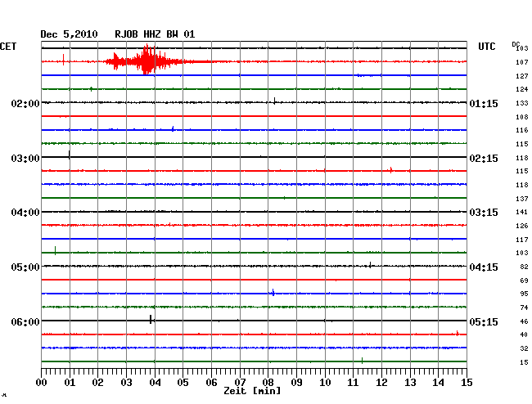Click the 05:15 UTC time label

coord(484,321)
